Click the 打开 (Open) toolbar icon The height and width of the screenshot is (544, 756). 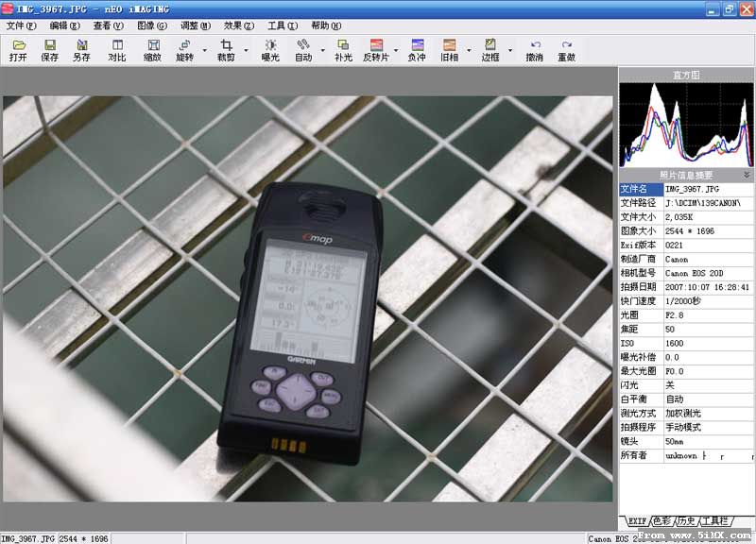point(18,49)
